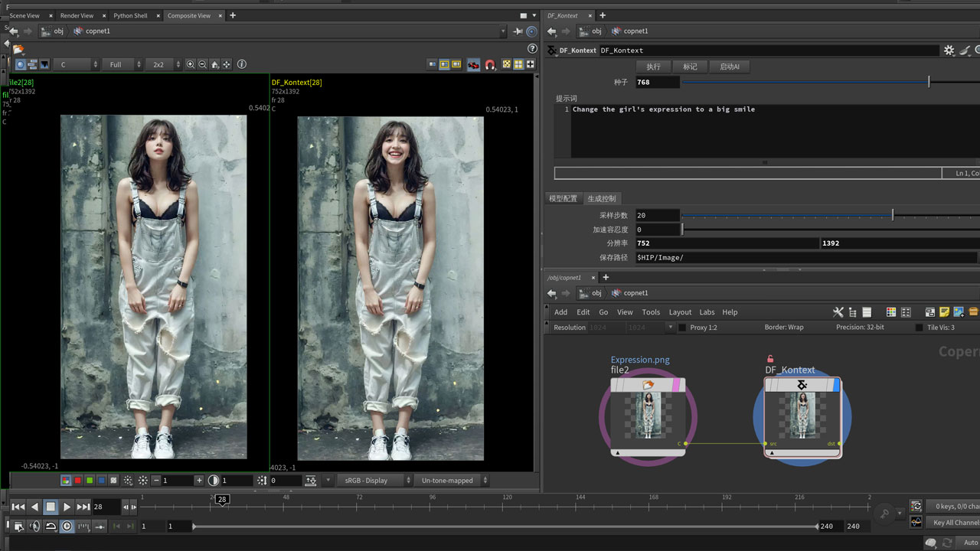Open the Un-tone-mapped dropdown
The image size is (980, 551).
pyautogui.click(x=452, y=481)
